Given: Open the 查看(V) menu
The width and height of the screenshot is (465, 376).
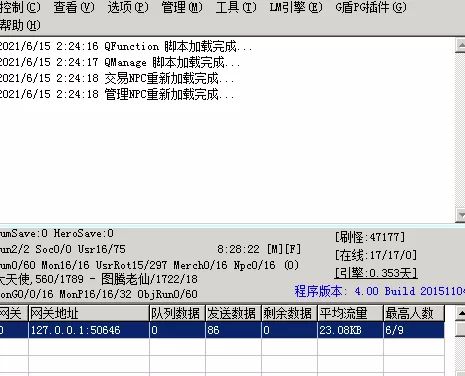Looking at the screenshot, I should coord(74,7).
